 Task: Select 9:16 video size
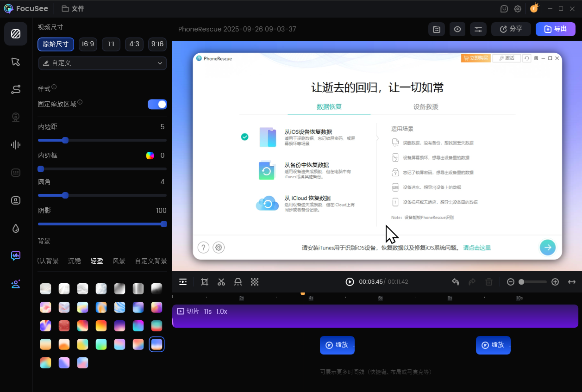pyautogui.click(x=157, y=44)
